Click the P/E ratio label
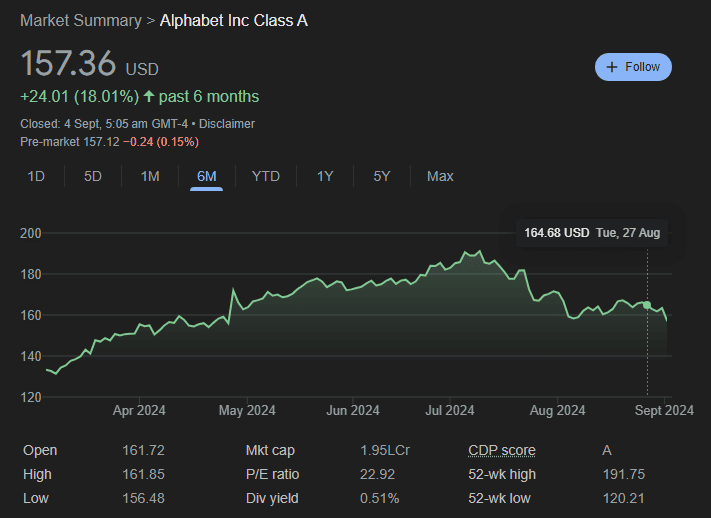 click(x=273, y=474)
